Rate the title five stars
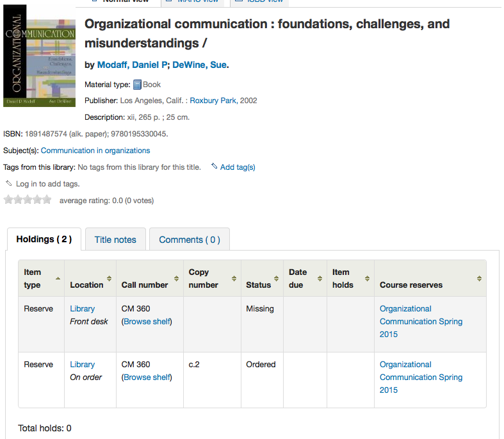504x439 pixels. tap(47, 200)
